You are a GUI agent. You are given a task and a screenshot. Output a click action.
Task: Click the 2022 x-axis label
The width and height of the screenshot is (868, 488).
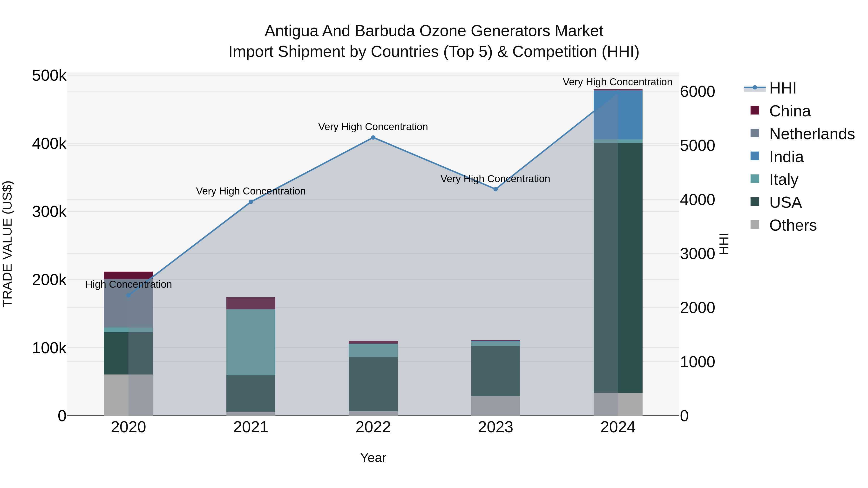pyautogui.click(x=373, y=427)
